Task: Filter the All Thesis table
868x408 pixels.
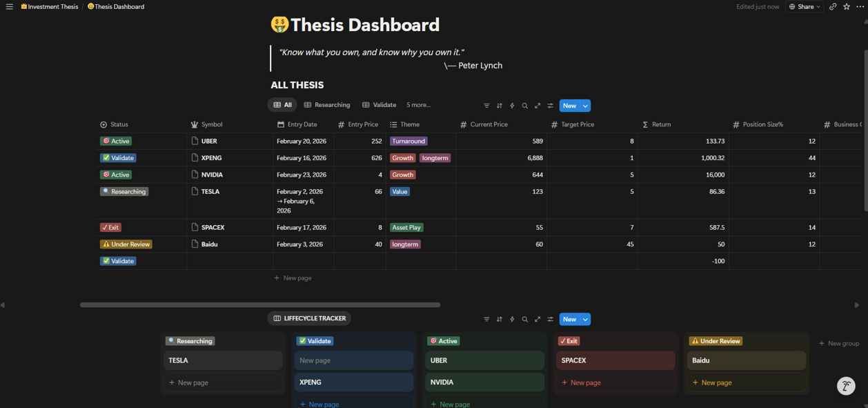Action: click(486, 106)
